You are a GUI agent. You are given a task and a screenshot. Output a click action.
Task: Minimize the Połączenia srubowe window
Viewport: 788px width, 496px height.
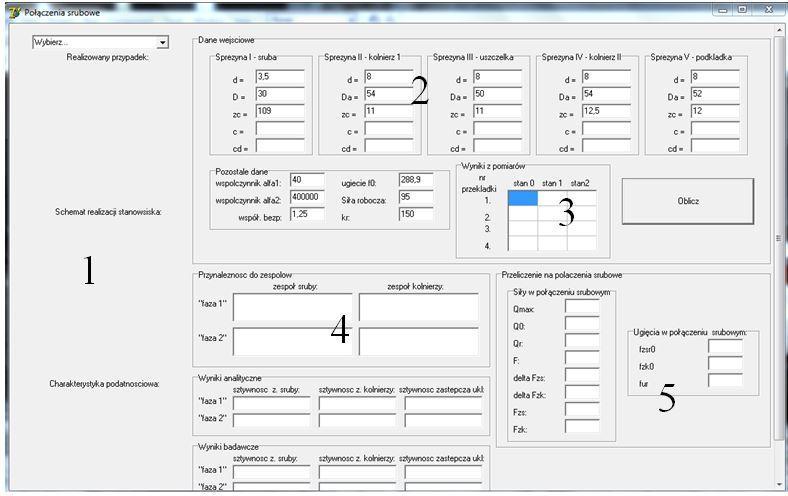click(x=723, y=10)
